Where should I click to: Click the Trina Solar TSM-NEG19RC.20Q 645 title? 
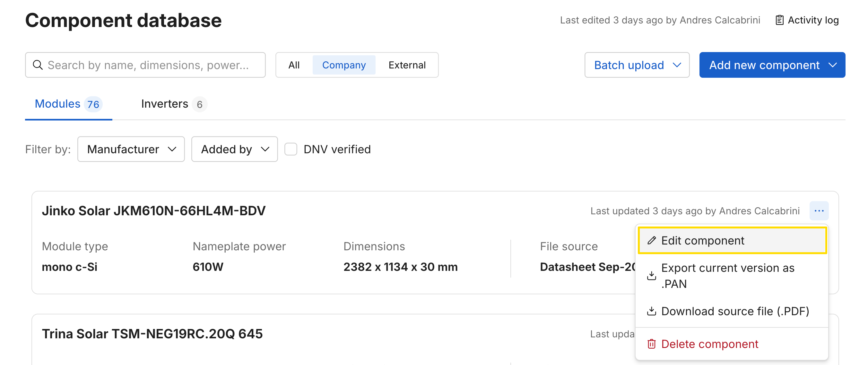point(152,334)
